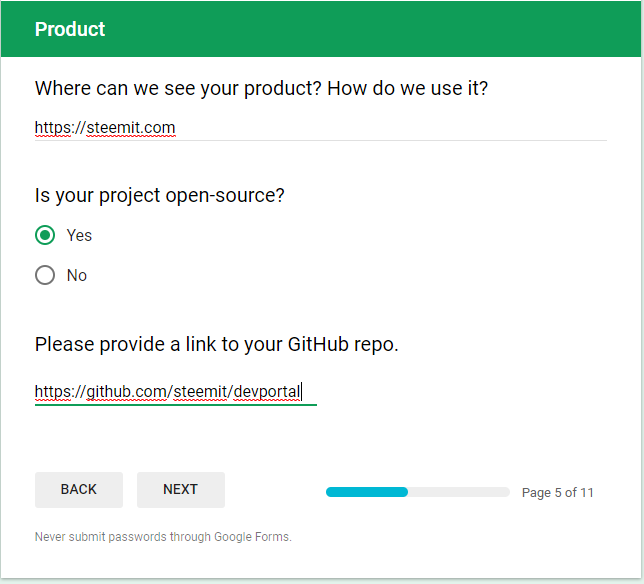Continue with the NEXT button
Image resolution: width=644 pixels, height=584 pixels.
click(x=181, y=490)
